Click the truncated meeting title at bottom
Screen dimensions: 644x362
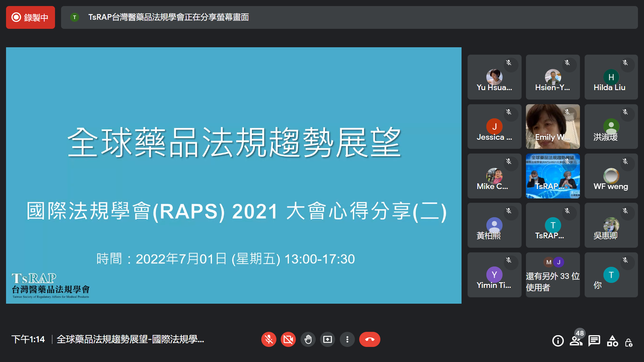click(130, 340)
